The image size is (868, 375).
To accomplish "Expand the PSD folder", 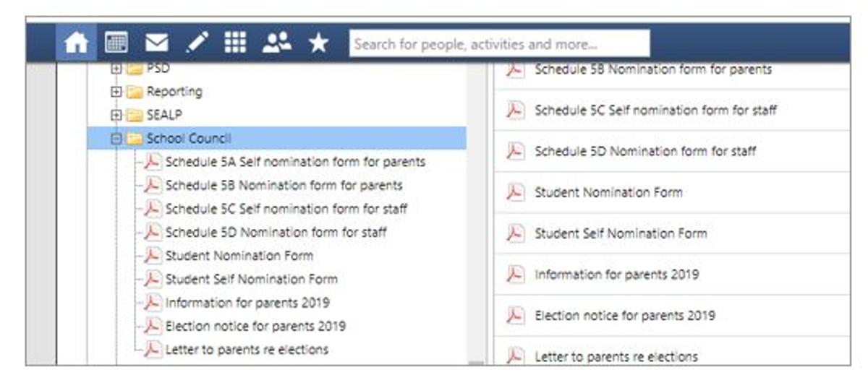I will (116, 69).
